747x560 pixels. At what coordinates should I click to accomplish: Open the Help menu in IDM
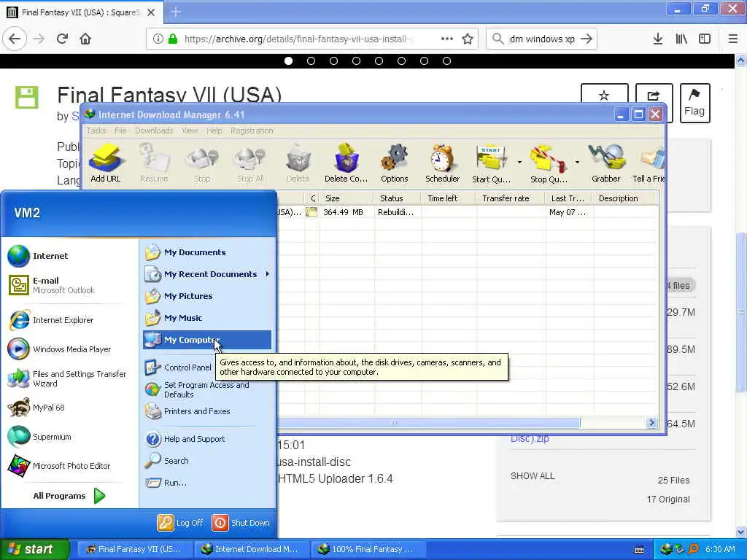(214, 131)
